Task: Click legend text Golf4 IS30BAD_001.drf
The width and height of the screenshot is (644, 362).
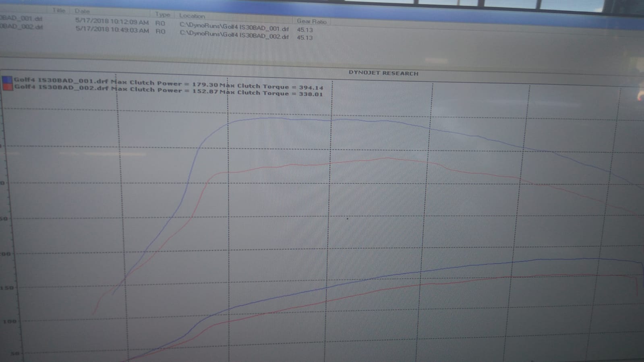Action: click(62, 81)
